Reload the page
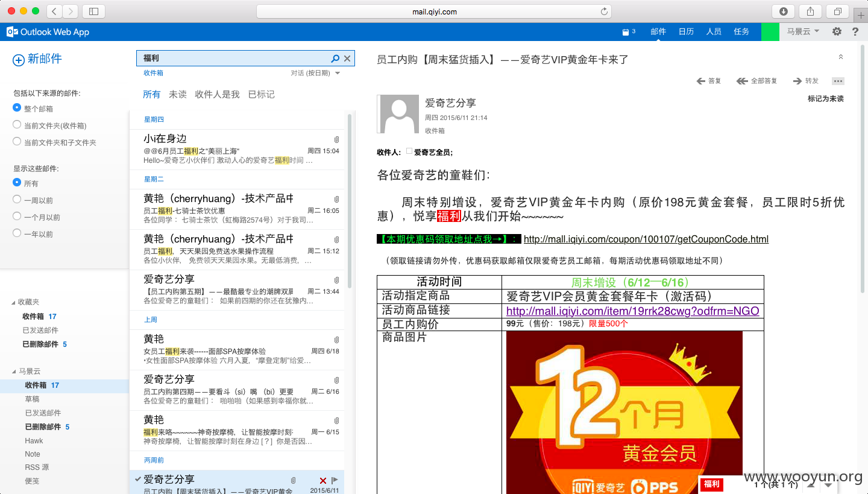Screen dimensions: 868x494 tap(604, 11)
